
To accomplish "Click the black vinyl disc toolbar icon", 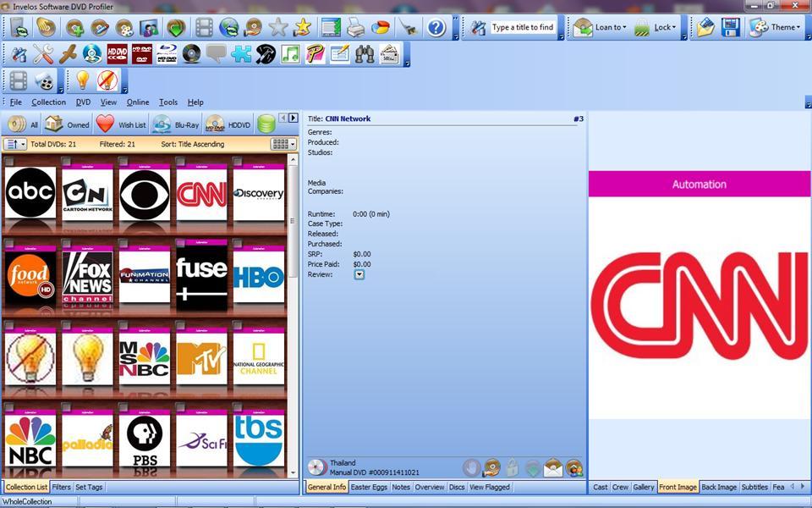I will click(191, 54).
